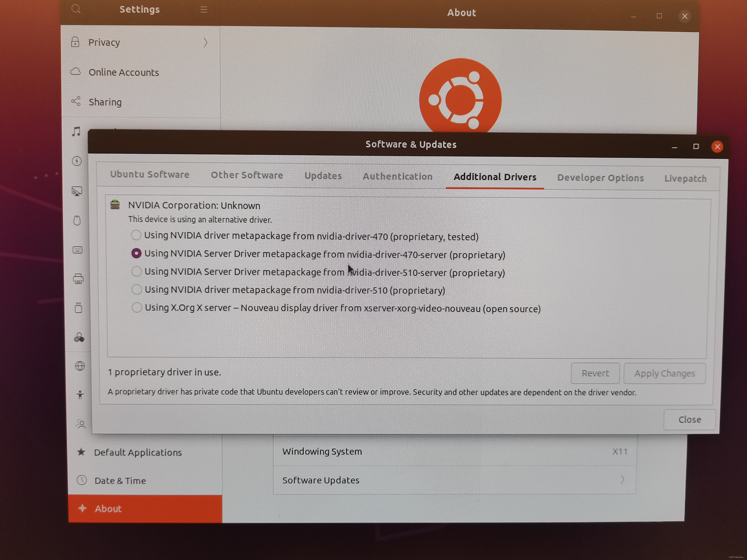Screen dimensions: 747x560
Task: Click the Printers sidebar icon
Action: pyautogui.click(x=78, y=279)
